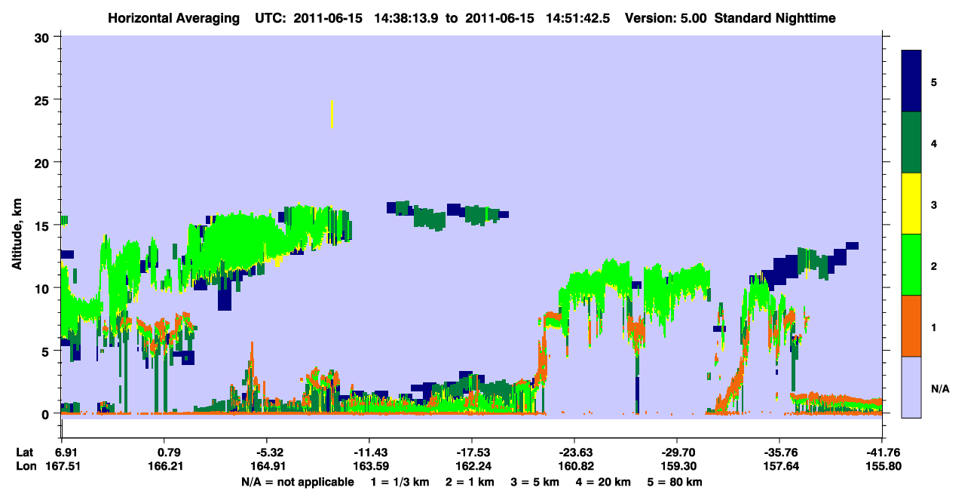Click the 'Version: 5.00' text

coord(666,17)
